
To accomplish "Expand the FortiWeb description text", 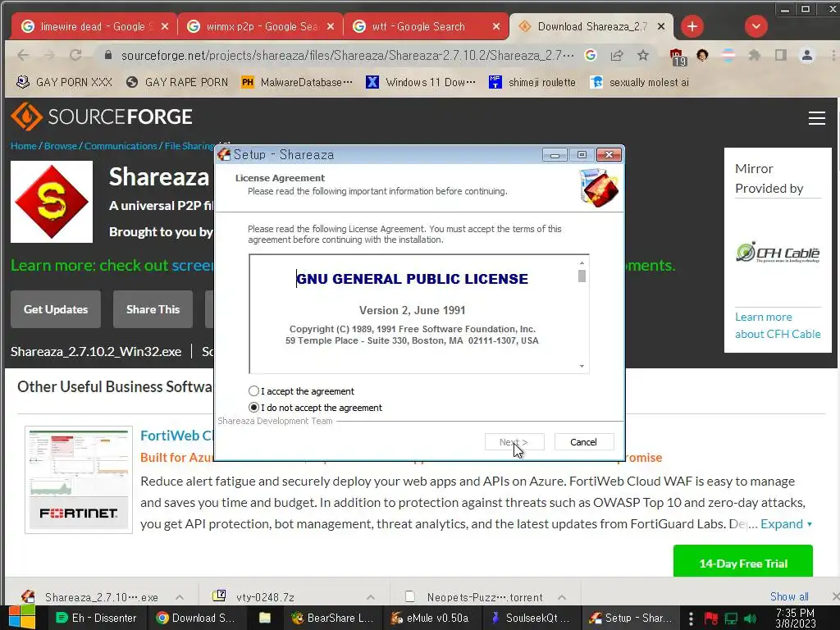I will click(x=786, y=523).
